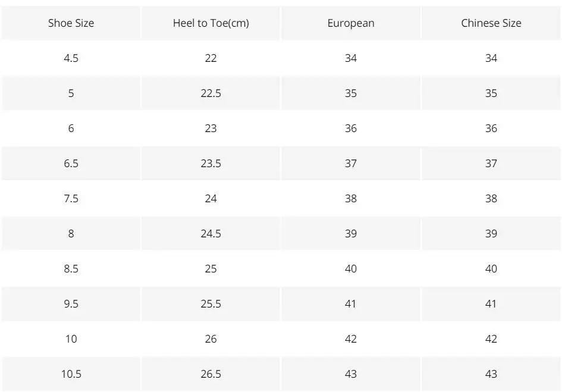This screenshot has height=392, width=562.
Task: Select shoe size 6.5 cell
Action: [71, 164]
